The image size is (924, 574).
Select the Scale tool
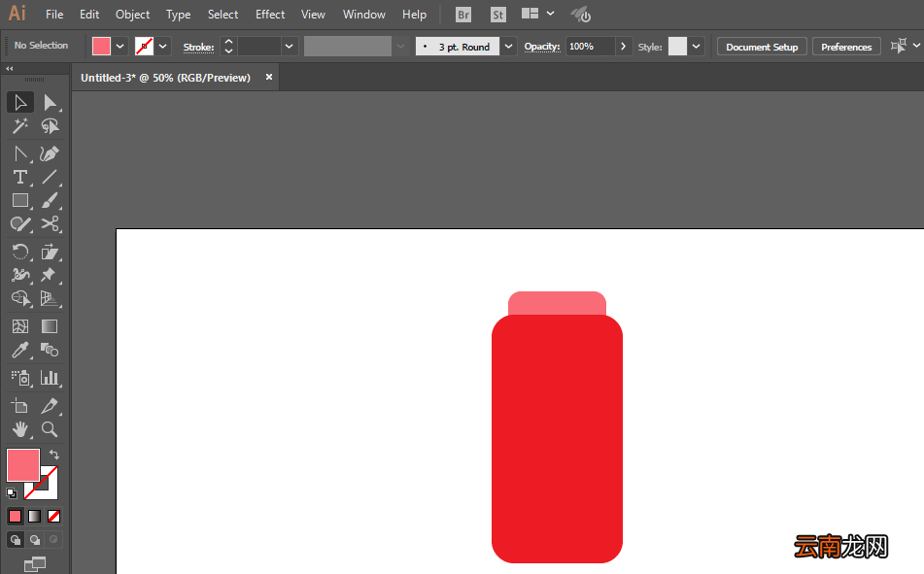51,252
